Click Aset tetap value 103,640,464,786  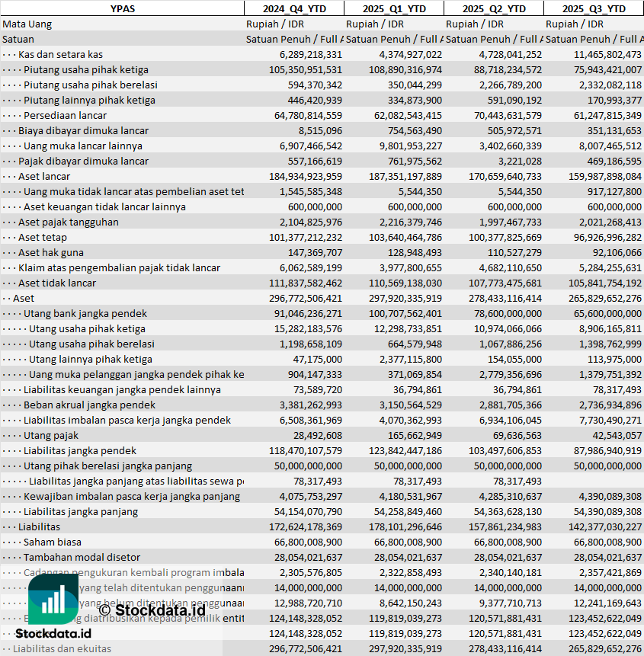click(405, 238)
